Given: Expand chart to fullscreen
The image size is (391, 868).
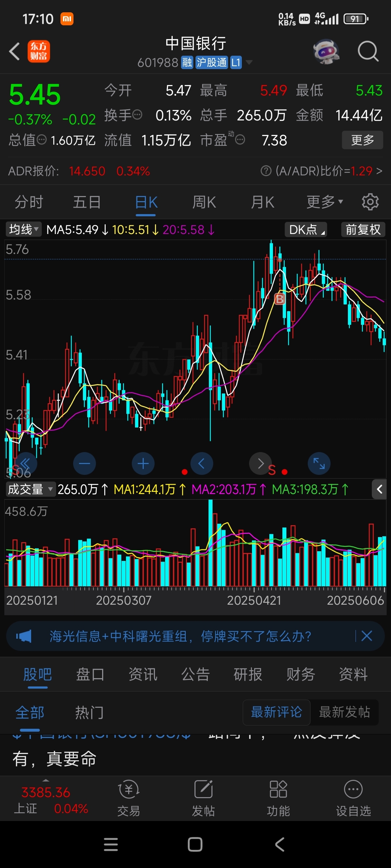Looking at the screenshot, I should (x=319, y=463).
